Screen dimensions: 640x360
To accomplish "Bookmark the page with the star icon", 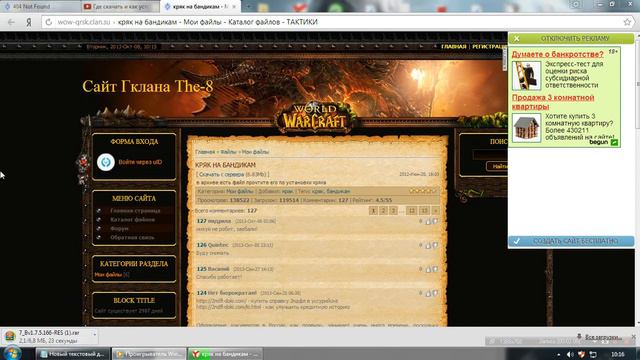I will click(627, 22).
